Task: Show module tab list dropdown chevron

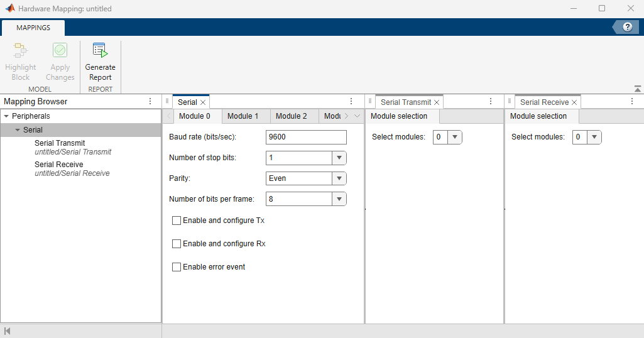Action: tap(357, 116)
